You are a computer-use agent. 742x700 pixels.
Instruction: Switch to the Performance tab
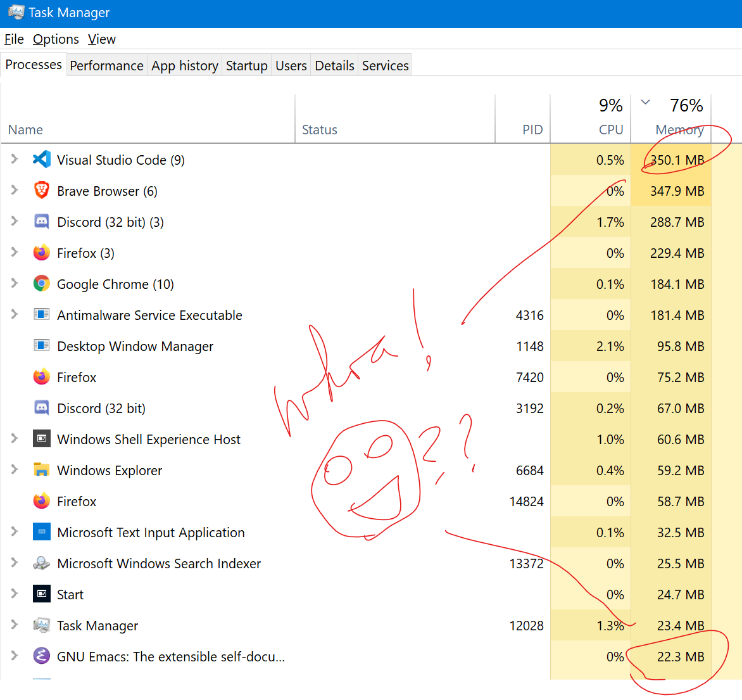(x=106, y=65)
